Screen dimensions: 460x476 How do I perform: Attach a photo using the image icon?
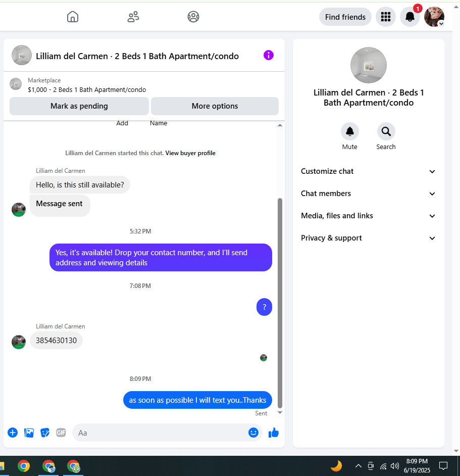point(29,433)
